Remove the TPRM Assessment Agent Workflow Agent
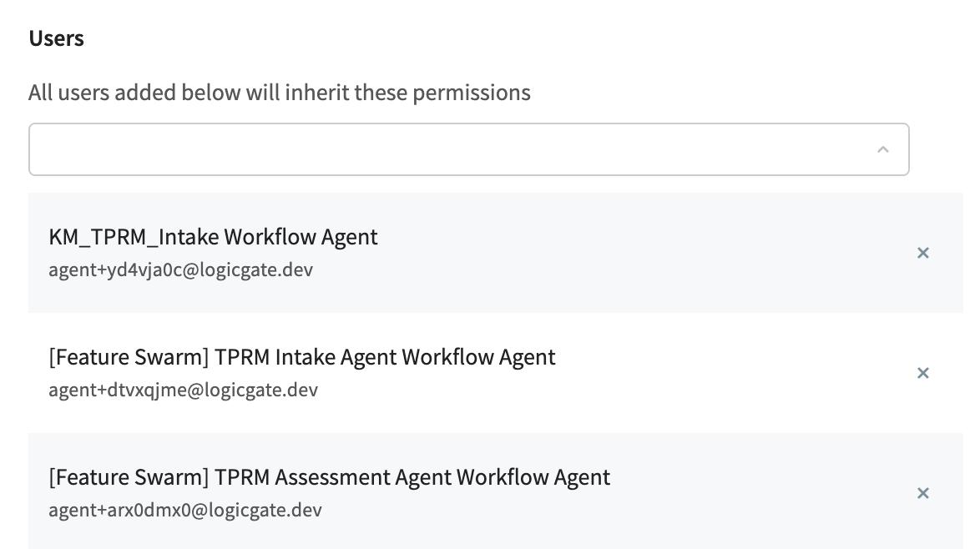Image resolution: width=980 pixels, height=549 pixels. (922, 493)
